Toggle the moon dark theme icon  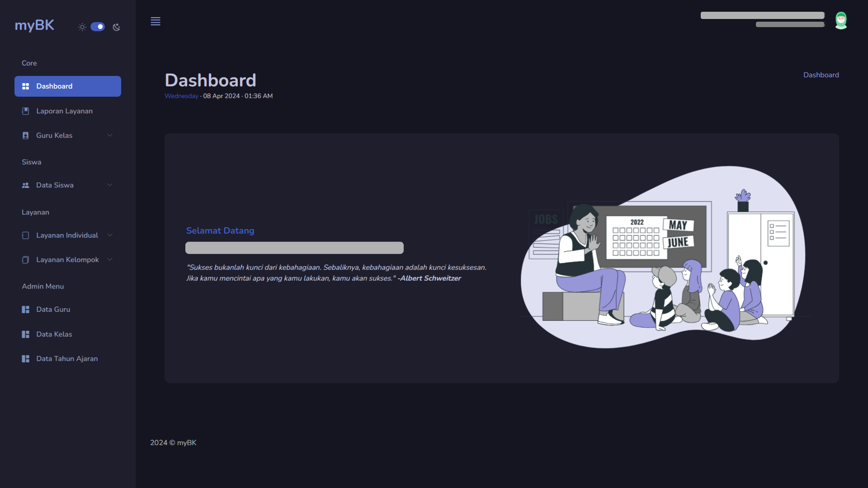[x=117, y=26]
